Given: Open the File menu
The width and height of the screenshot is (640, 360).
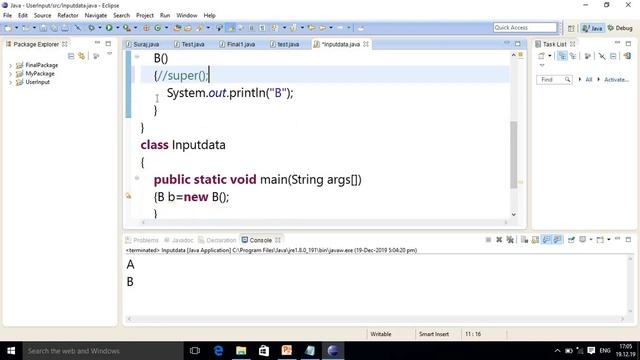Looking at the screenshot, I should point(7,15).
